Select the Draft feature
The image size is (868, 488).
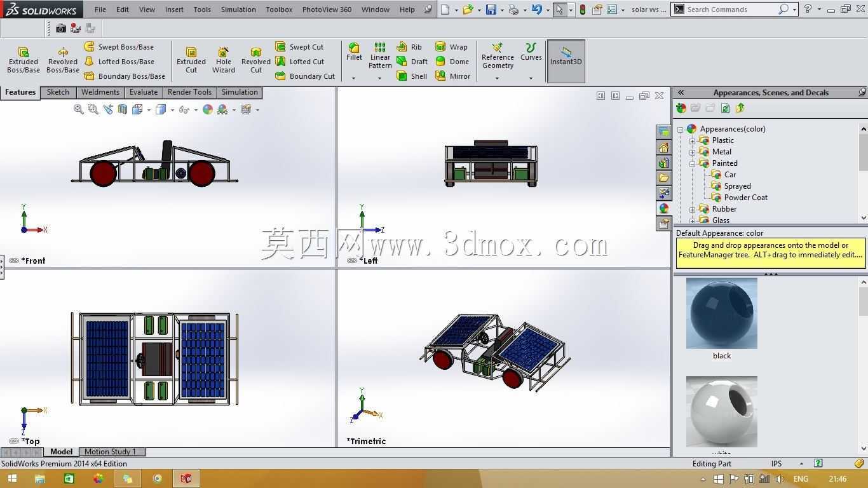click(x=412, y=62)
